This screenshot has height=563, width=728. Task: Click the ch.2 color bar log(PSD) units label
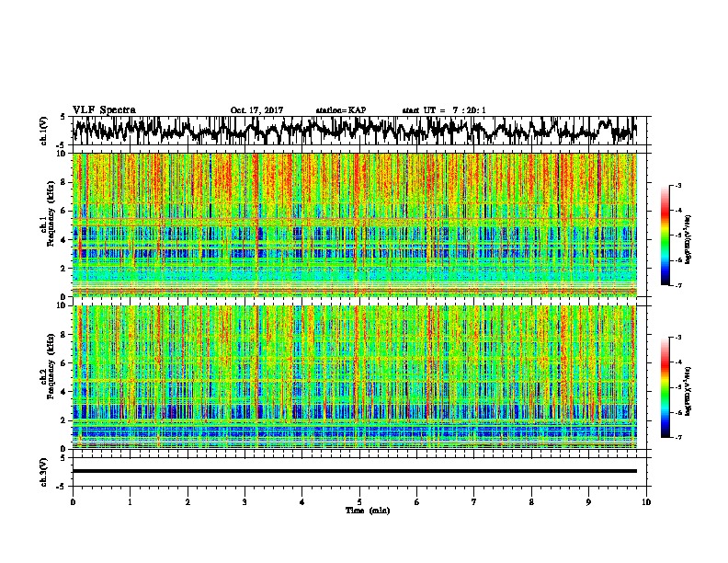pyautogui.click(x=688, y=391)
